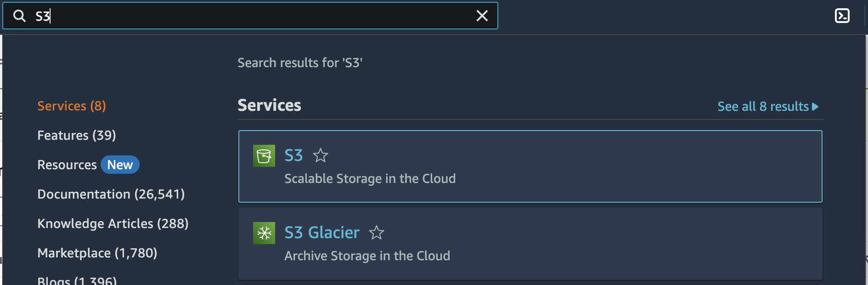Switch to the Features (39) results category

pos(76,135)
